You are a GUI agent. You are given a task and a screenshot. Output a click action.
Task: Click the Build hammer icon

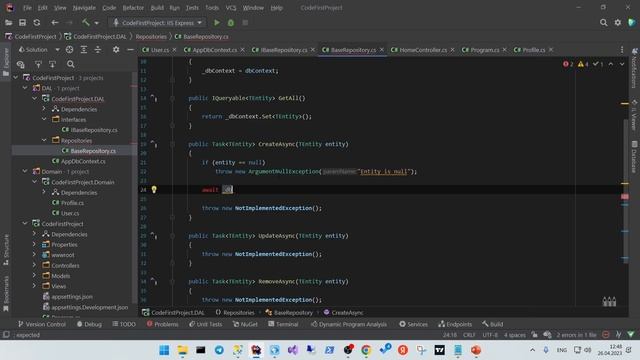point(85,22)
